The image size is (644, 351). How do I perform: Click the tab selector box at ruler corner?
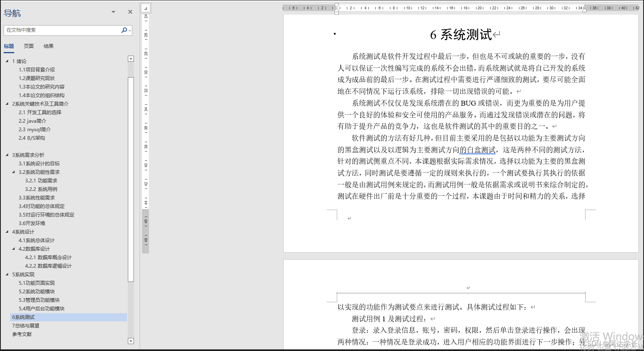[146, 8]
